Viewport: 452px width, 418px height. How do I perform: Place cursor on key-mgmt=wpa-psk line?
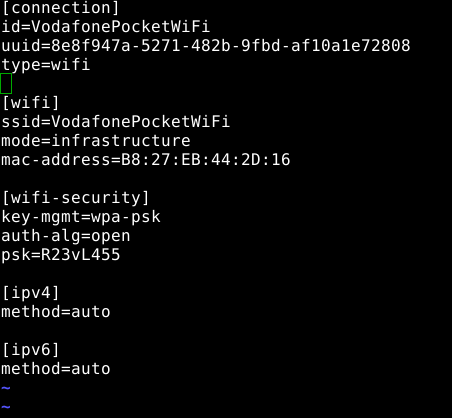[x=81, y=217]
